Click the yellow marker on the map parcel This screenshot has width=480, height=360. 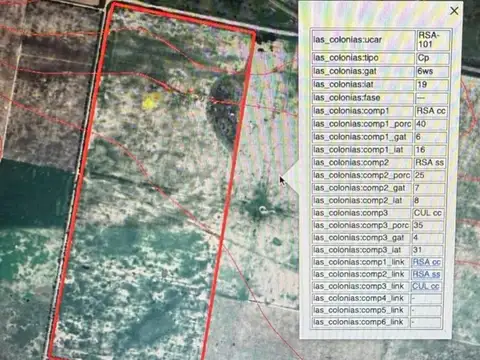coord(150,101)
